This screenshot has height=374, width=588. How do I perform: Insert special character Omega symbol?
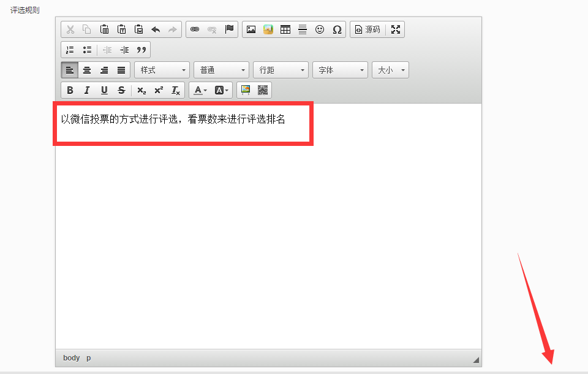[337, 29]
